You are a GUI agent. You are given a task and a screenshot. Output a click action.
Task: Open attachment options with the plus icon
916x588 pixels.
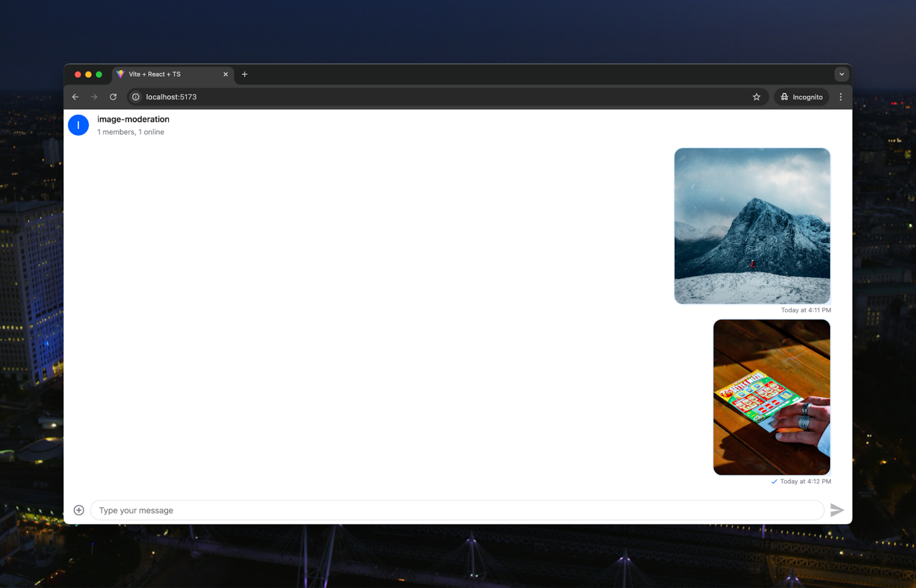pos(78,510)
